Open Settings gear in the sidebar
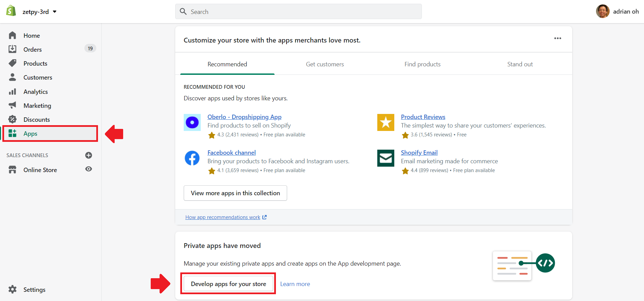This screenshot has height=301, width=644. (13, 289)
